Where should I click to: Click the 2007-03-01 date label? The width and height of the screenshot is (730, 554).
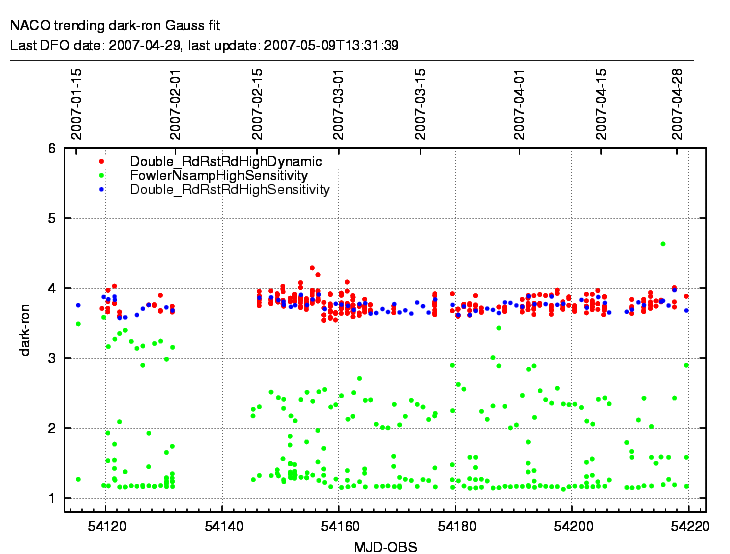(x=339, y=104)
